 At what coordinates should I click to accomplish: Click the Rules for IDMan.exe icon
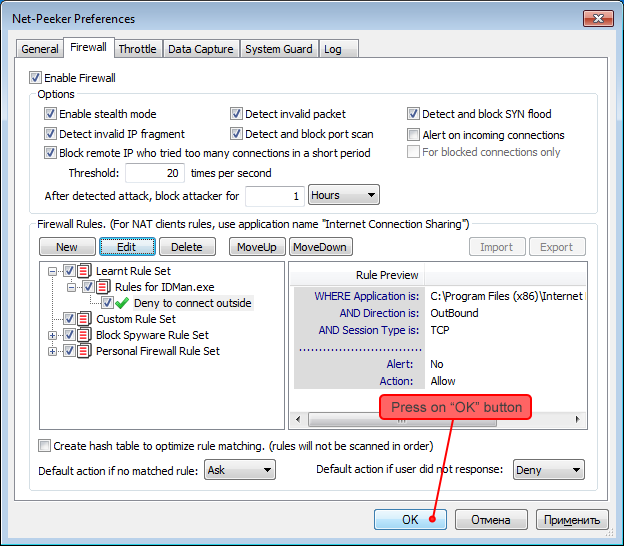[104, 287]
